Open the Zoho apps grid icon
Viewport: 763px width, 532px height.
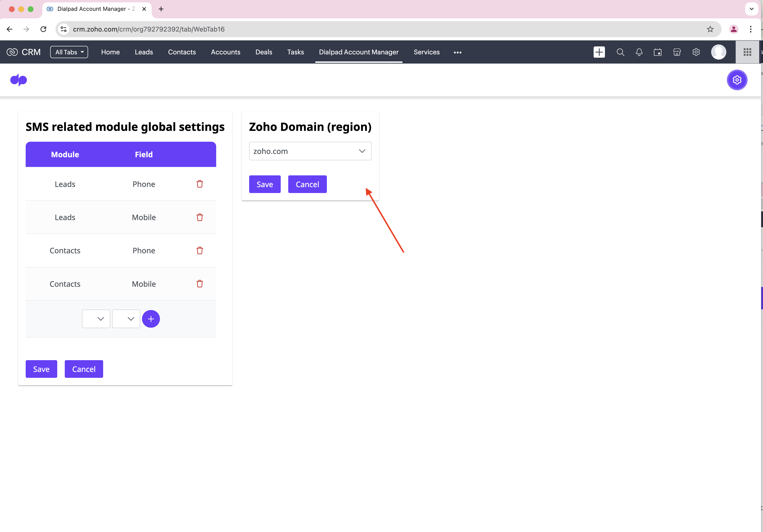pyautogui.click(x=747, y=52)
